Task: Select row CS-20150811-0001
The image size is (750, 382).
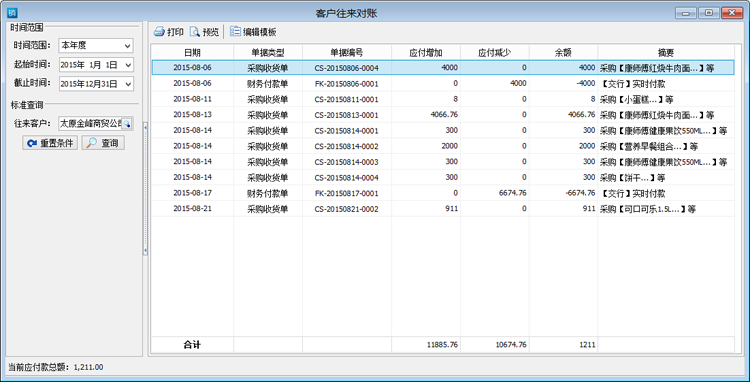Action: (x=443, y=99)
